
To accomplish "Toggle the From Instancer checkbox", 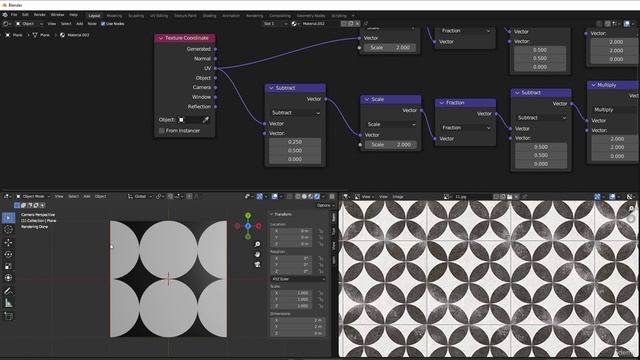I will click(162, 131).
